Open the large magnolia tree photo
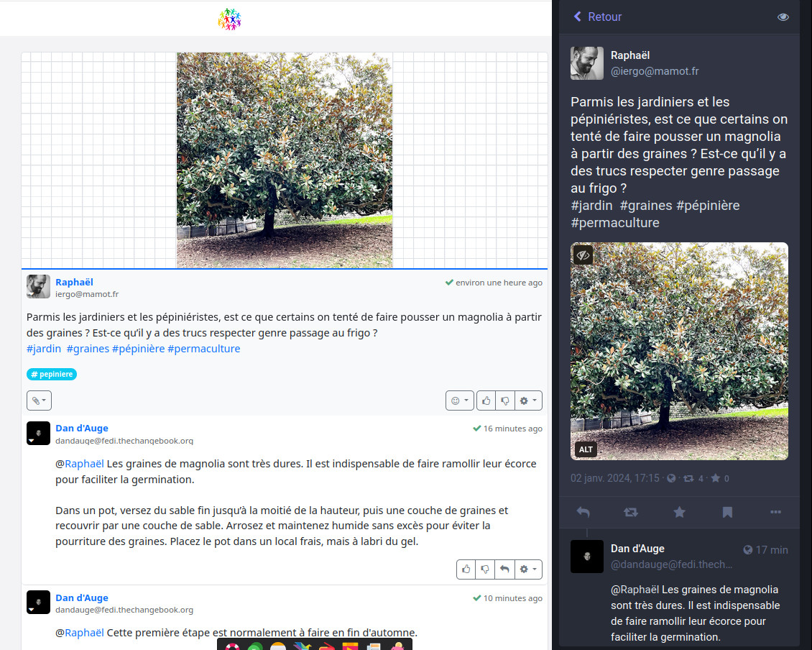Screen dimensions: 812x650 point(285,160)
